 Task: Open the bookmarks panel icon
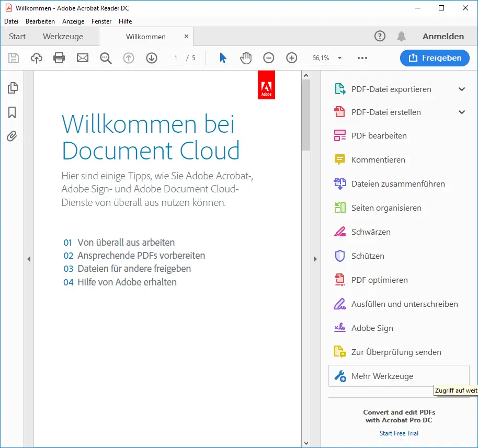pos(12,112)
